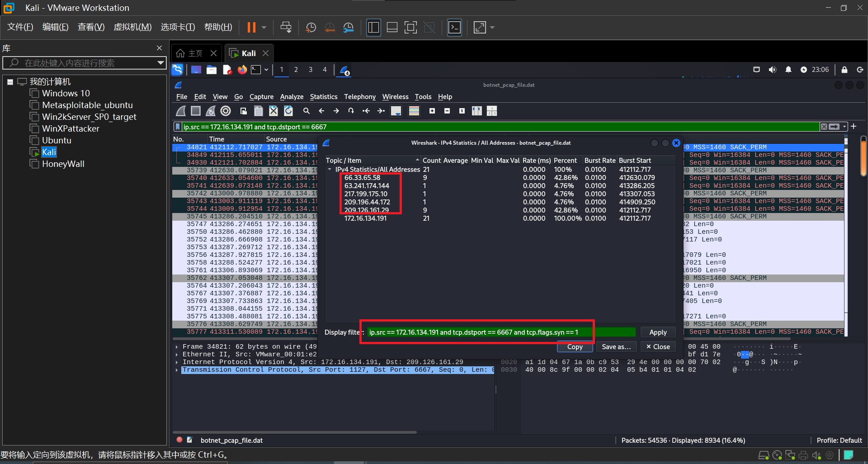Zoom in the packet text
Screen dimensions: 868x464
pyautogui.click(x=432, y=111)
